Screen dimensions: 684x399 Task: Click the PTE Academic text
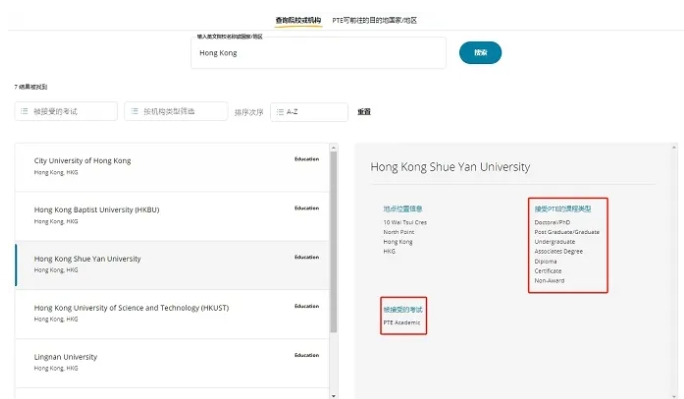click(402, 323)
